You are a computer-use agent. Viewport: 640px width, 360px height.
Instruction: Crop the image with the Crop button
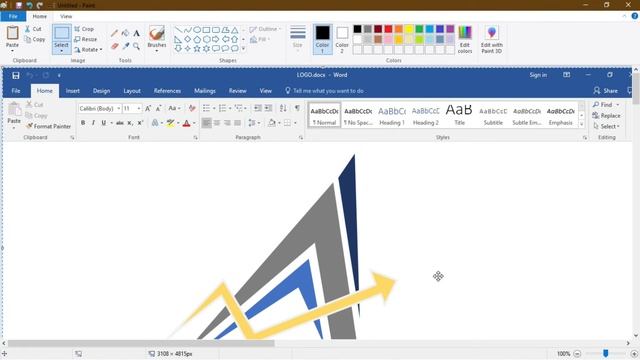[84, 29]
